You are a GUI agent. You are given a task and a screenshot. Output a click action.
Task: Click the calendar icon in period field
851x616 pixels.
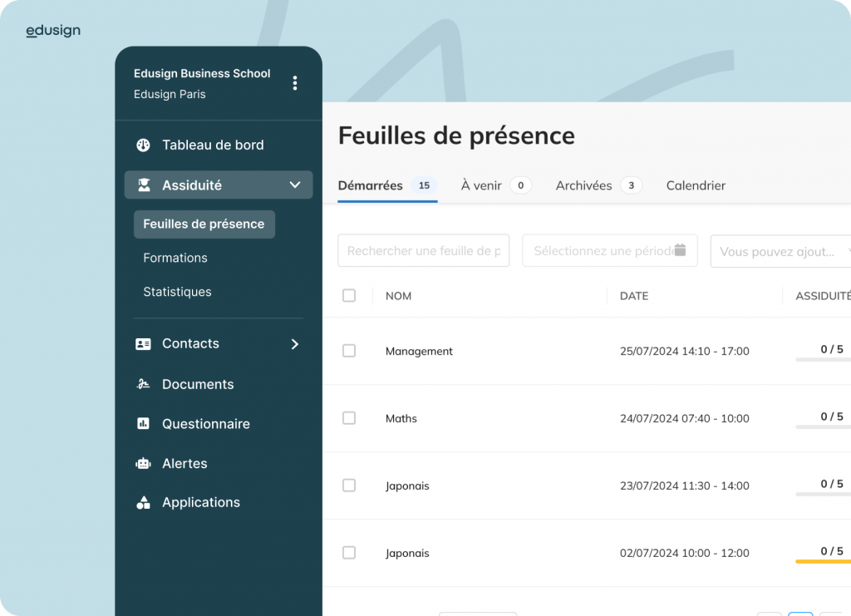pyautogui.click(x=680, y=249)
